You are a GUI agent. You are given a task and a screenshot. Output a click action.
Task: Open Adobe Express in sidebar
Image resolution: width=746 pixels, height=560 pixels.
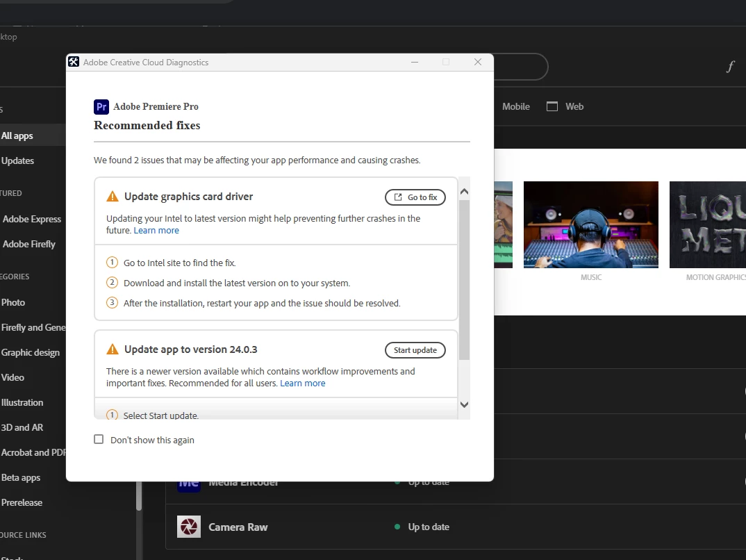(32, 219)
